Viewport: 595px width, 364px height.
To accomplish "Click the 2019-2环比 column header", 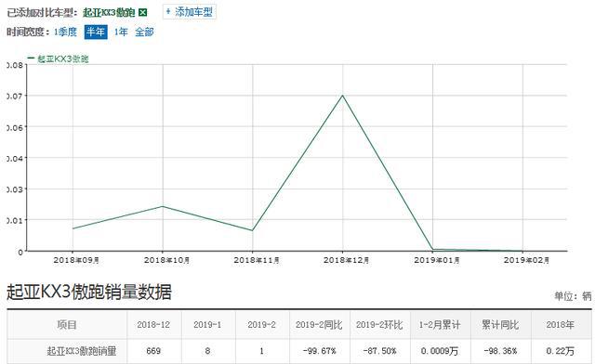I will point(379,325).
